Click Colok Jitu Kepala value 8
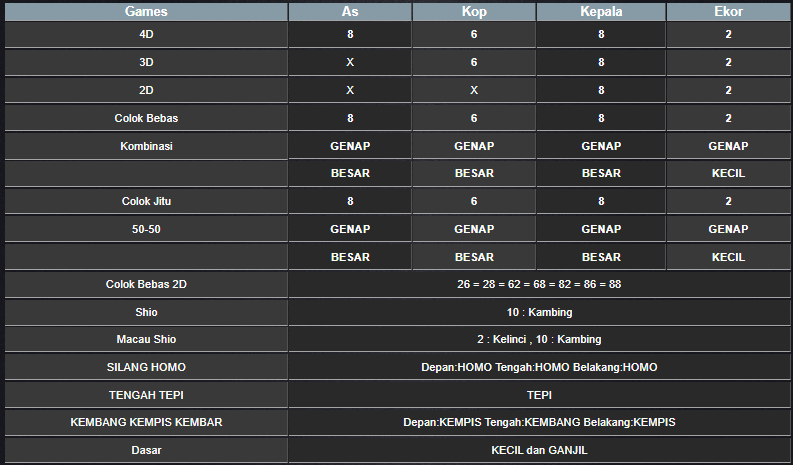This screenshot has height=465, width=793. point(601,201)
